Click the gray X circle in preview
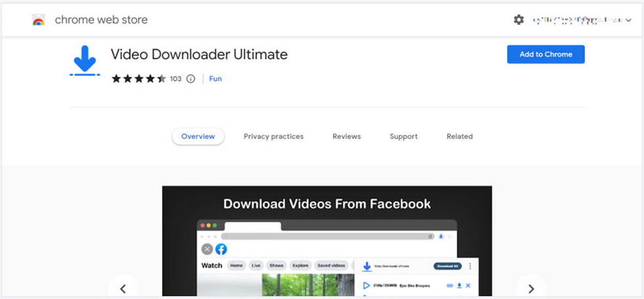The image size is (644, 299). [208, 249]
